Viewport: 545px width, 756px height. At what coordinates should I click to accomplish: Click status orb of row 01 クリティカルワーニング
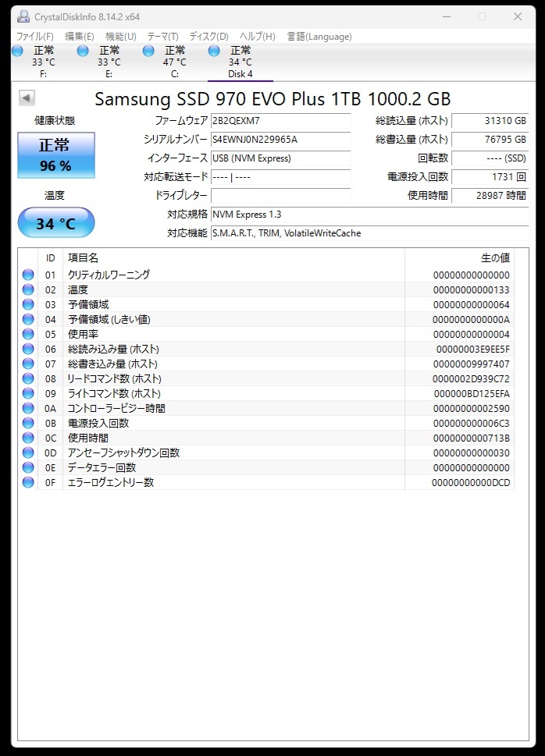[x=28, y=275]
